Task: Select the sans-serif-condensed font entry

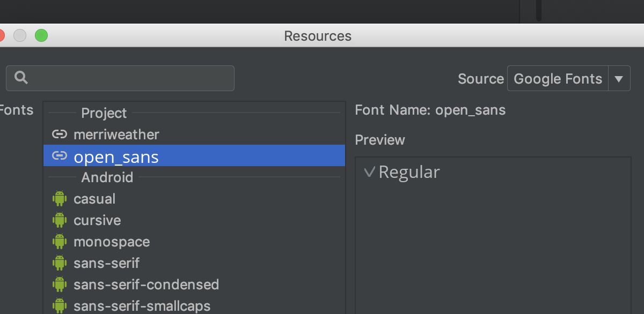Action: coord(194,285)
